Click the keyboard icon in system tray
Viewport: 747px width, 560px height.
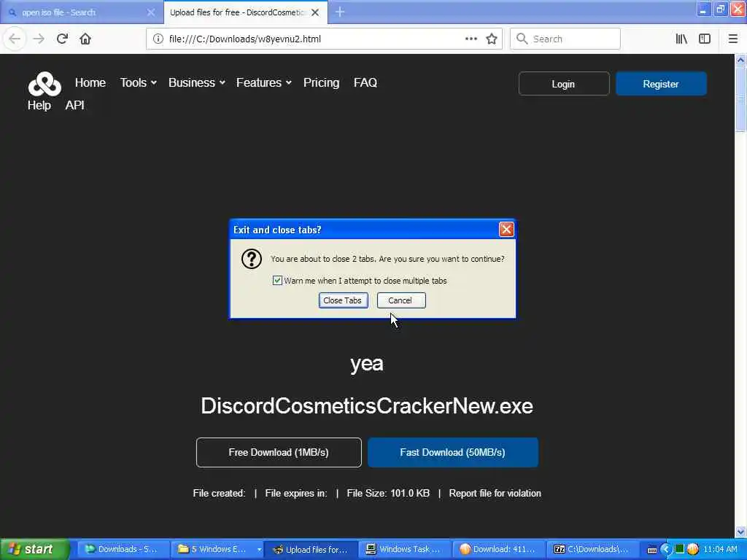click(x=652, y=550)
